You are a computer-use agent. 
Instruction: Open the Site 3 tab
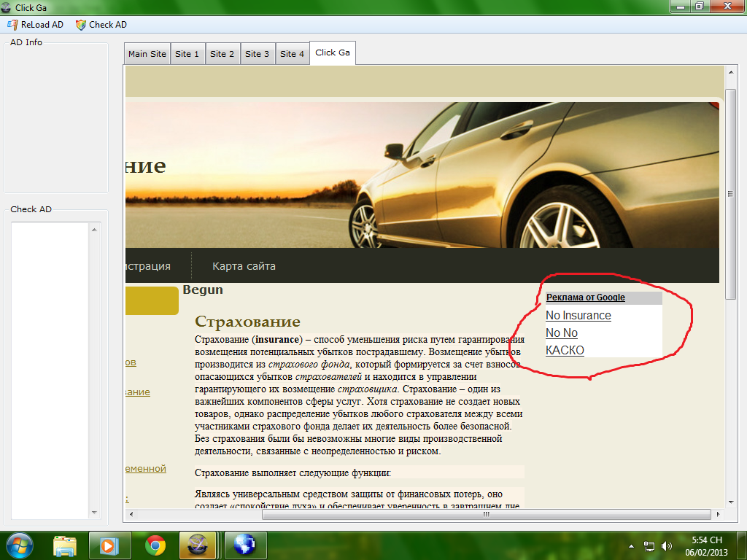(x=257, y=54)
